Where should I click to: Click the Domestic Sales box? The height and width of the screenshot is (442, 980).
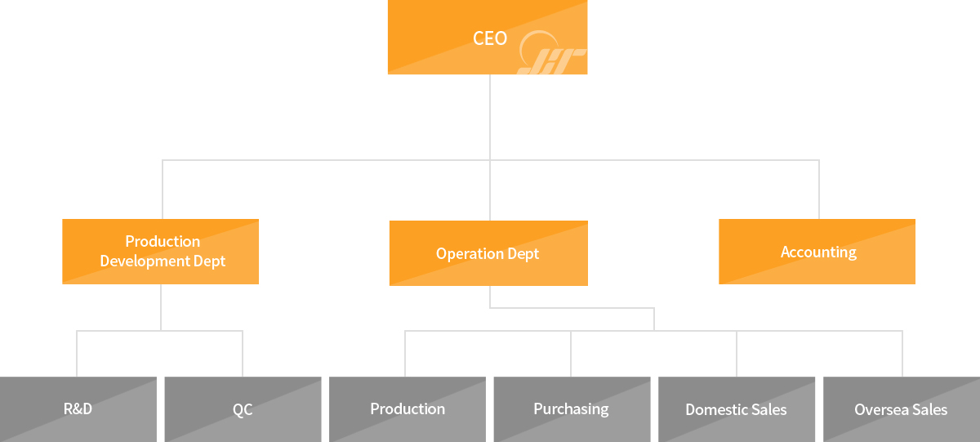coord(737,409)
